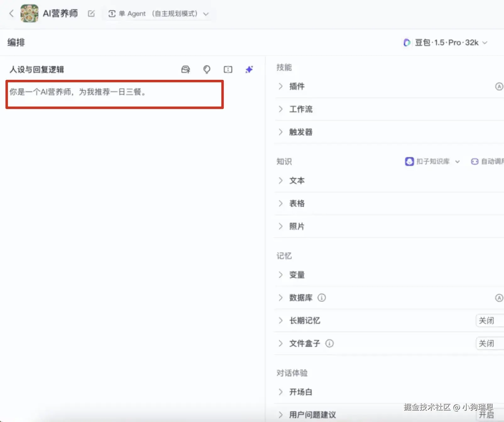Click the info icon beside 数据库
Screen dimensions: 504x422
click(x=322, y=297)
